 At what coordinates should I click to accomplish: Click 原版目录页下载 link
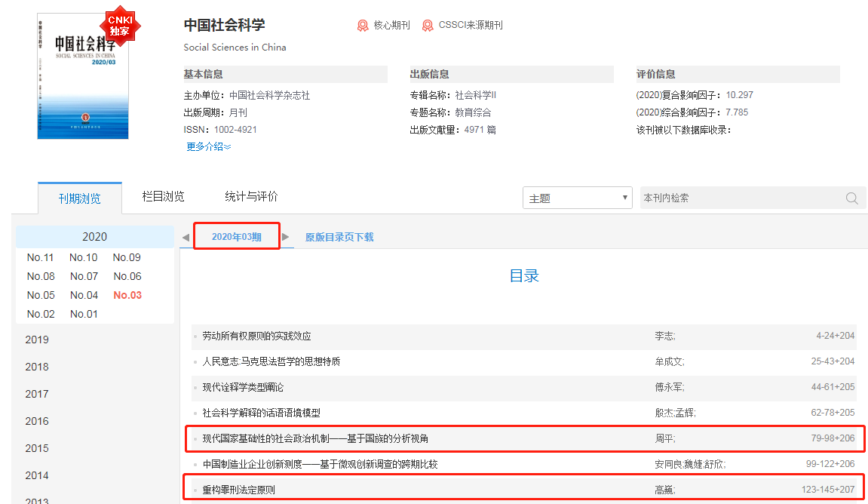(339, 237)
